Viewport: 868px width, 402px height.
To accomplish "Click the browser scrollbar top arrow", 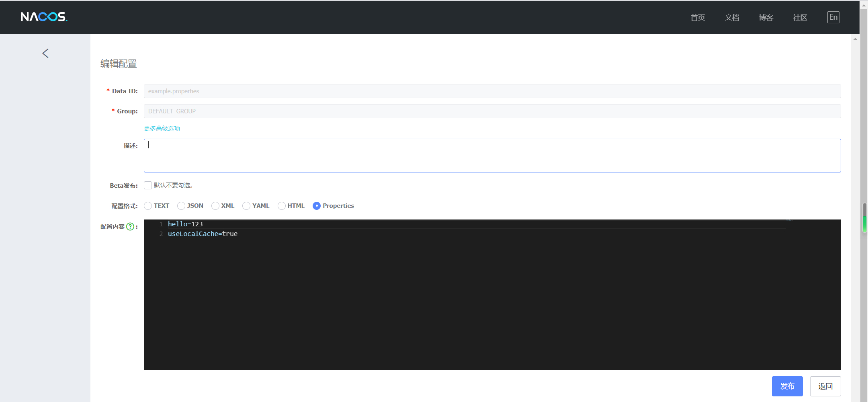I will 864,5.
